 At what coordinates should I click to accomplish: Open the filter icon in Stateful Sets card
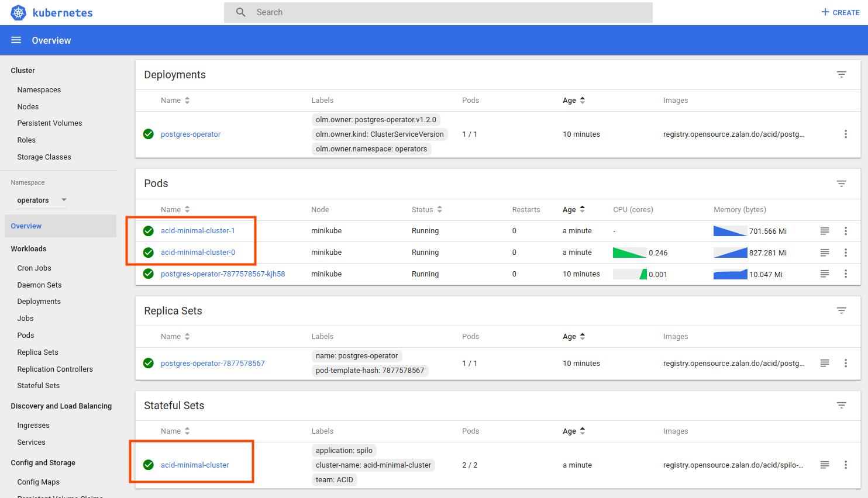coord(842,405)
